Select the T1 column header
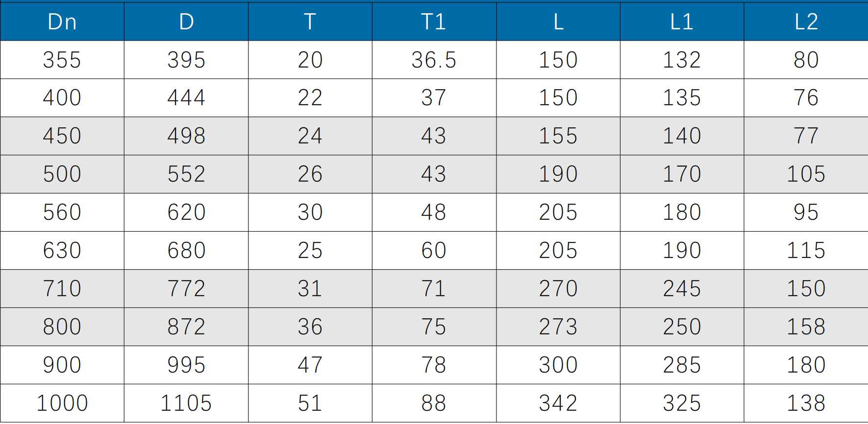The image size is (868, 424). coord(434,22)
